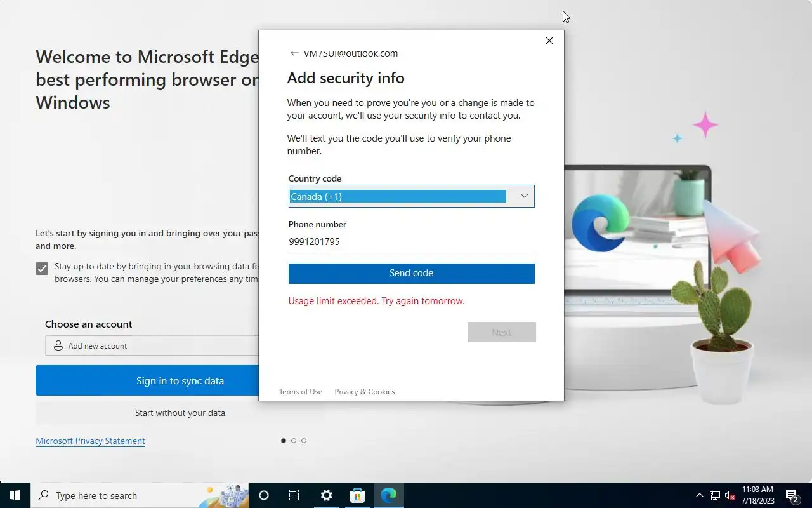Click the Sign in to sync data button
This screenshot has width=812, height=508.
[147, 380]
